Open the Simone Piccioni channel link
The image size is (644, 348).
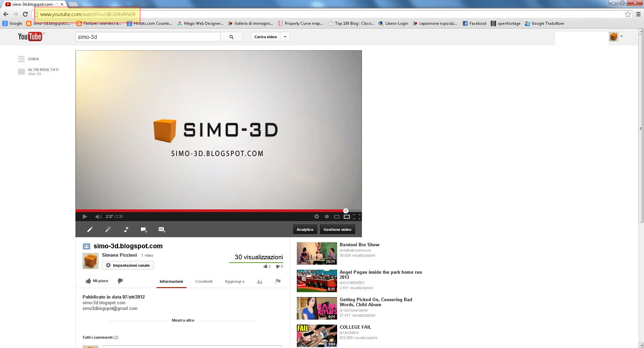pyautogui.click(x=119, y=255)
